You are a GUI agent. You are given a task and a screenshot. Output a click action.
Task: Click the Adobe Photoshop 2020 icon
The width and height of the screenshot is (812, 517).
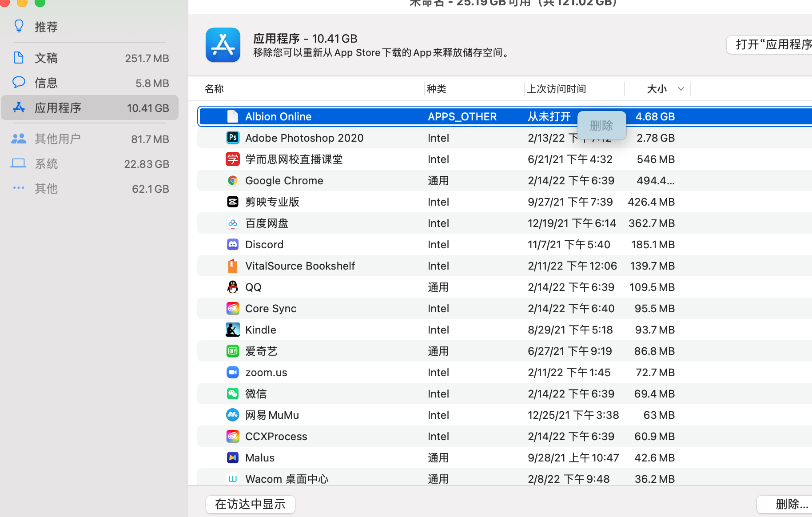click(233, 138)
